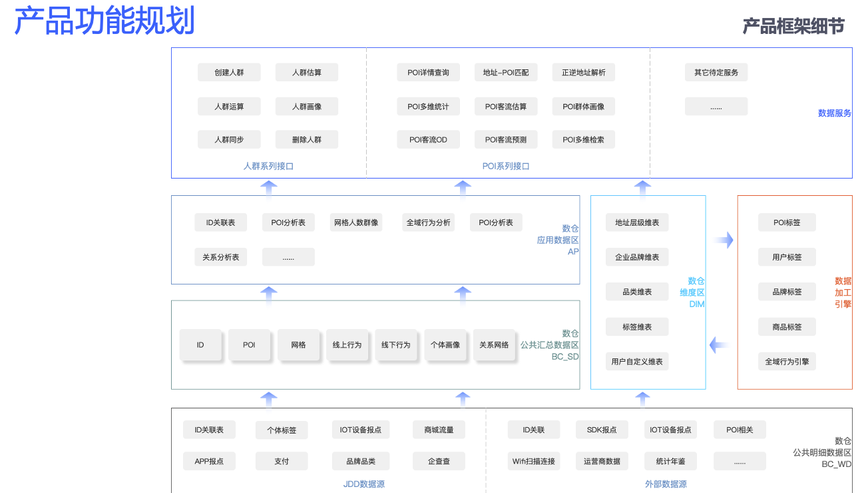Click the POI客流预测 box

point(506,139)
